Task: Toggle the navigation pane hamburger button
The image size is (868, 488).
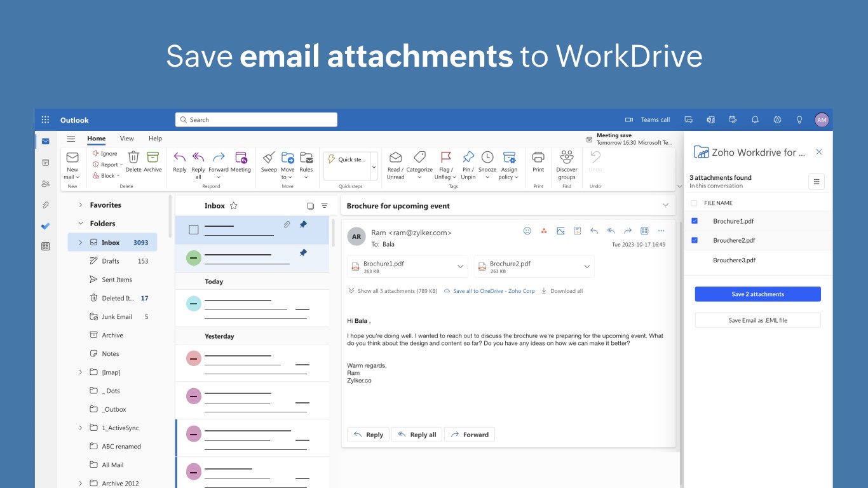Action: [x=71, y=139]
